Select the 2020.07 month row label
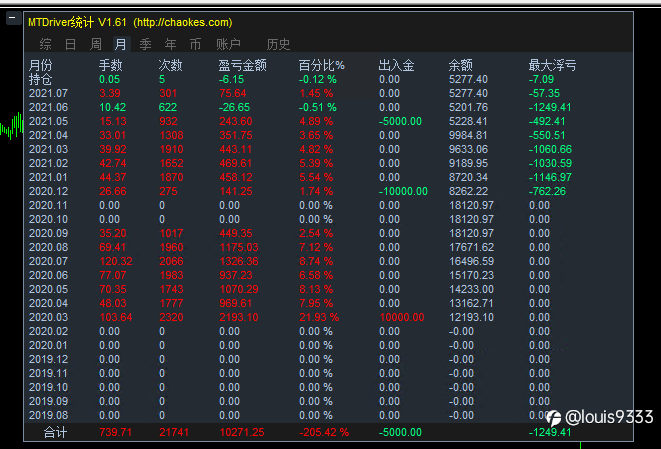661x449 pixels. coord(48,261)
